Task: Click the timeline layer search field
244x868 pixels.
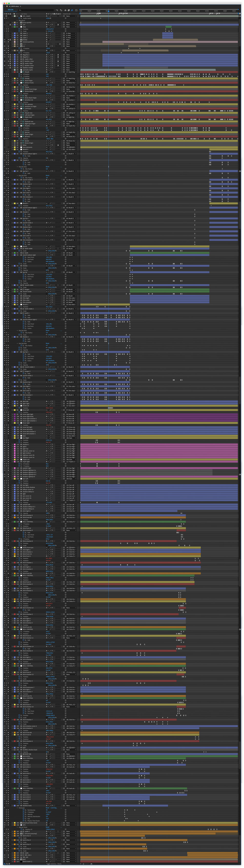Action: (34, 10)
